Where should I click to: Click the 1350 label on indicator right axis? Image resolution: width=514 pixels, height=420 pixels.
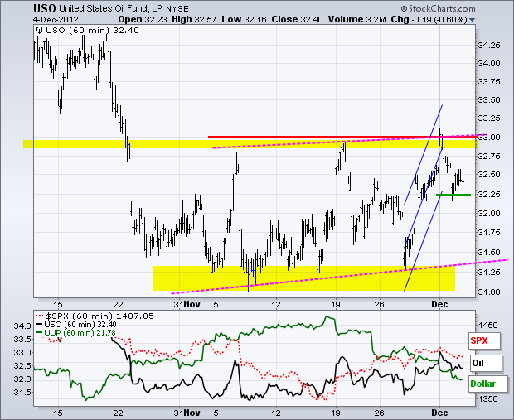point(488,399)
